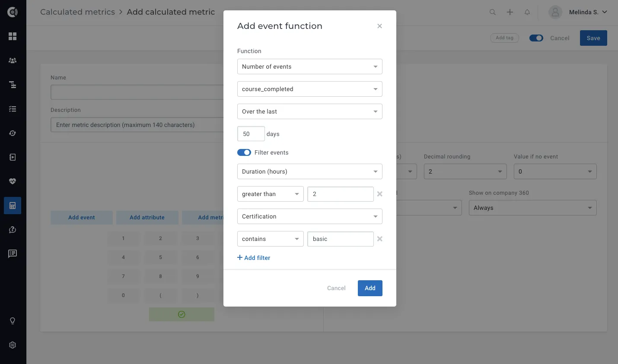This screenshot has height=364, width=618.
Task: Remove the Certification contains filter
Action: point(380,239)
